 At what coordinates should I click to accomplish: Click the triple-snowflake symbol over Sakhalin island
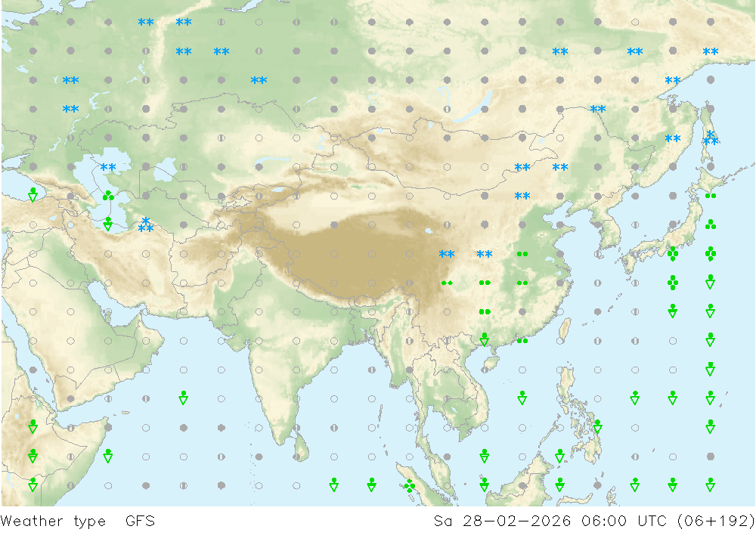coord(710,138)
